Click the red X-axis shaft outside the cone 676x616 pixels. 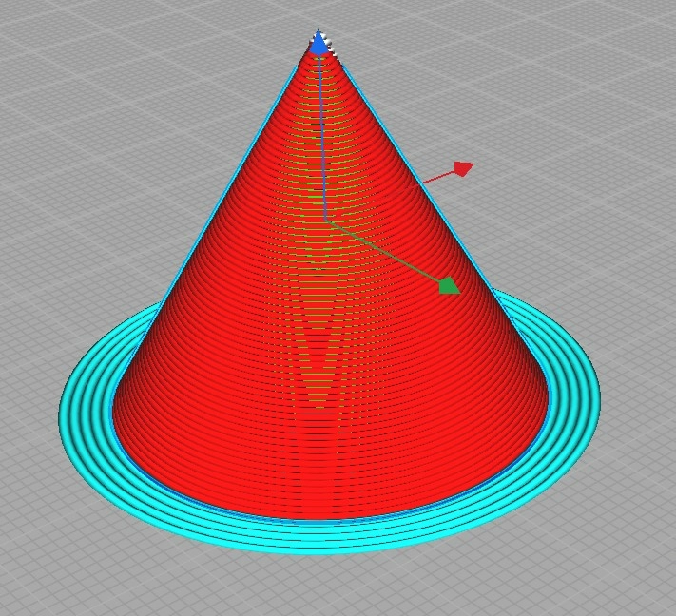[x=435, y=177]
